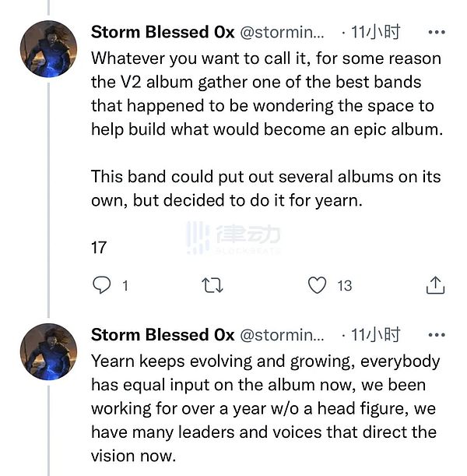Like the first tweet with the heart icon
Viewport: 467px width, 476px height.
point(318,286)
